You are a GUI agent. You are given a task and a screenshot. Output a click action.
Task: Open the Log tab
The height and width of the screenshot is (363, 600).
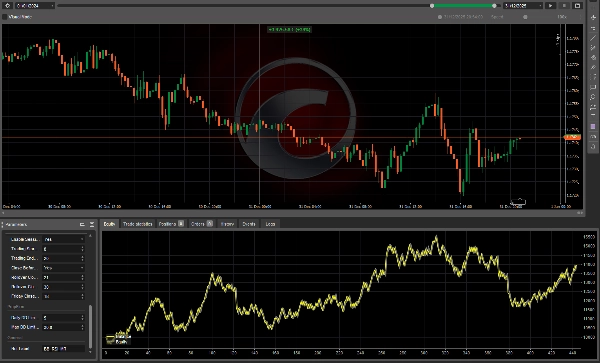270,224
